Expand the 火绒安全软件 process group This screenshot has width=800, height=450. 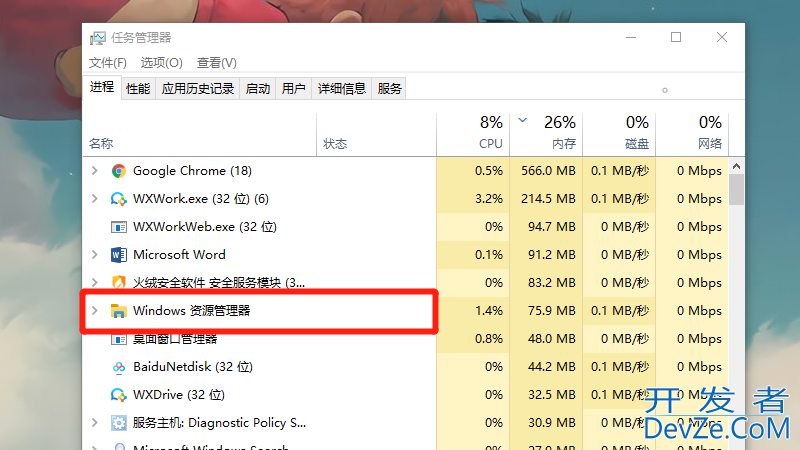(94, 282)
